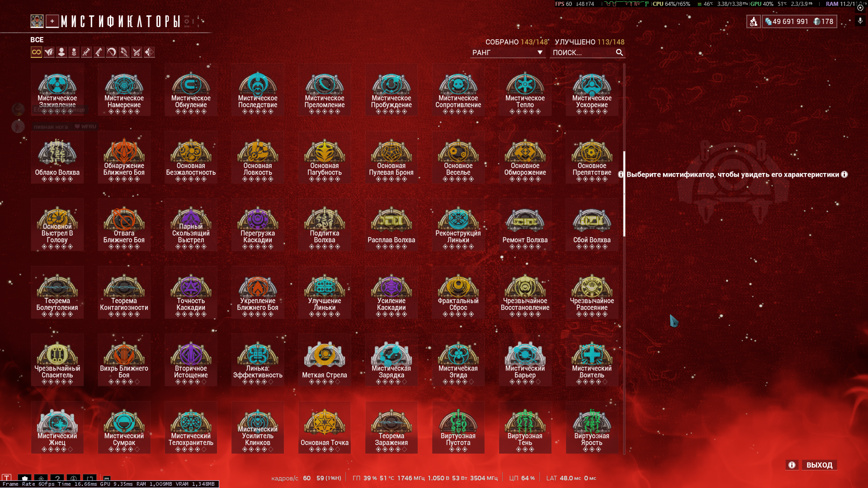Filter arcanes by the four-diamond category icon
The width and height of the screenshot is (868, 488).
(x=149, y=52)
